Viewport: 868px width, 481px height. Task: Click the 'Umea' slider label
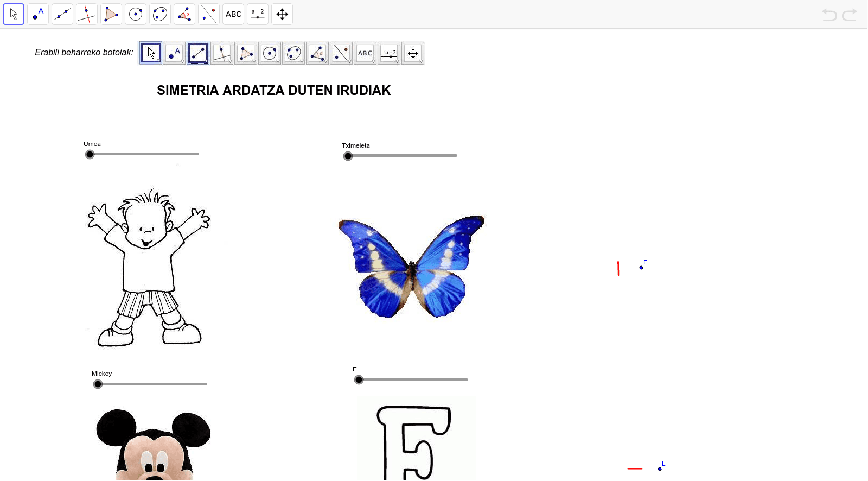coord(92,144)
